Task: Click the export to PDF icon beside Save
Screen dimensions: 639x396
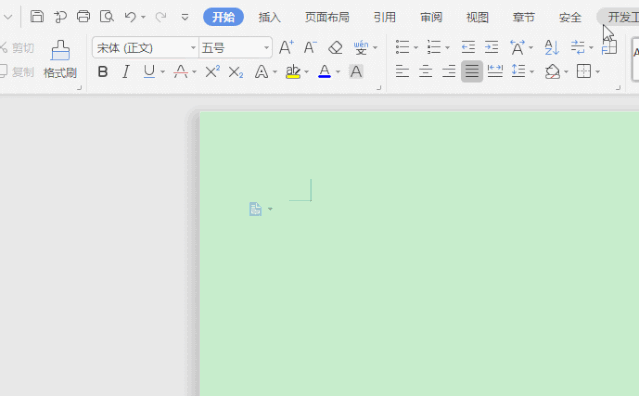Action: pyautogui.click(x=60, y=17)
